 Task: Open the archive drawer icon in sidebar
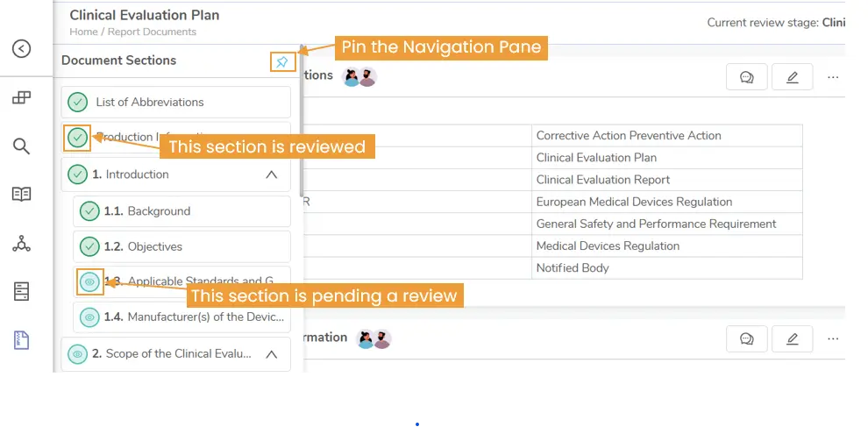pos(22,291)
